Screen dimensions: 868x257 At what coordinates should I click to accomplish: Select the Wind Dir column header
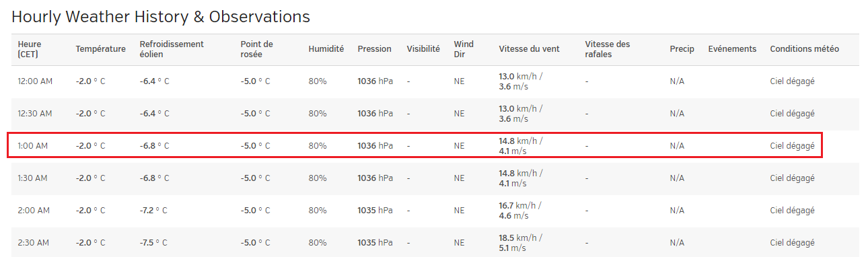(x=464, y=49)
